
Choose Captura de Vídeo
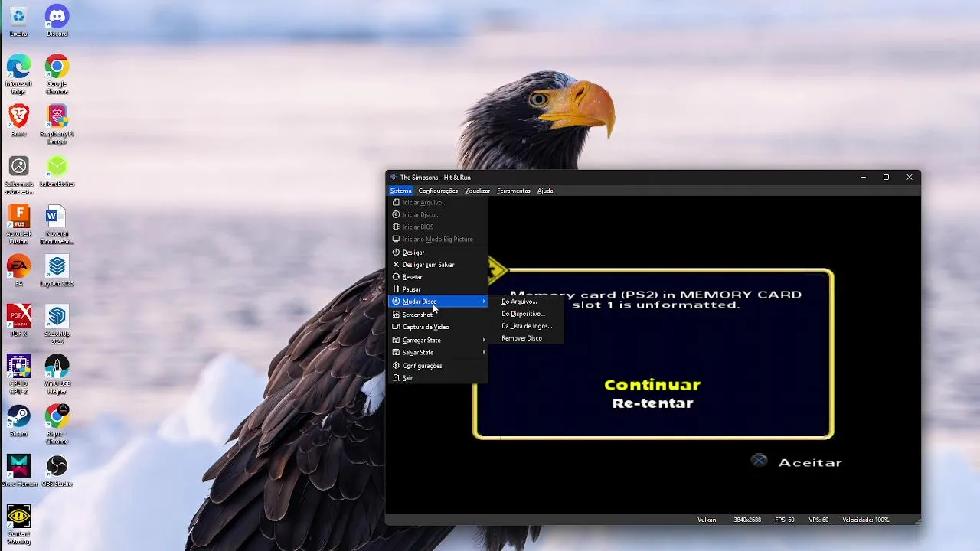pos(438,327)
